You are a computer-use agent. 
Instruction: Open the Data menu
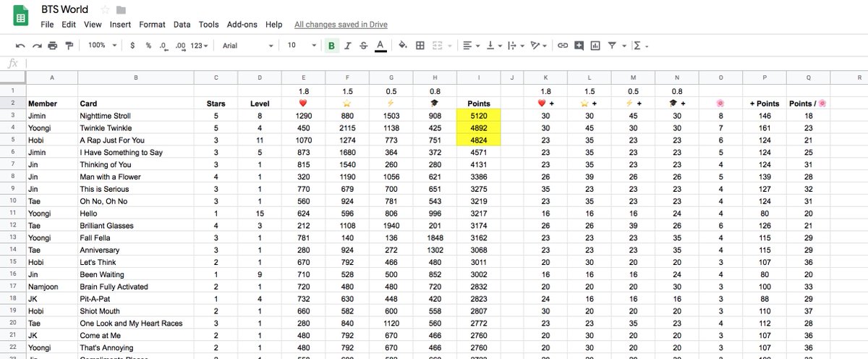182,24
